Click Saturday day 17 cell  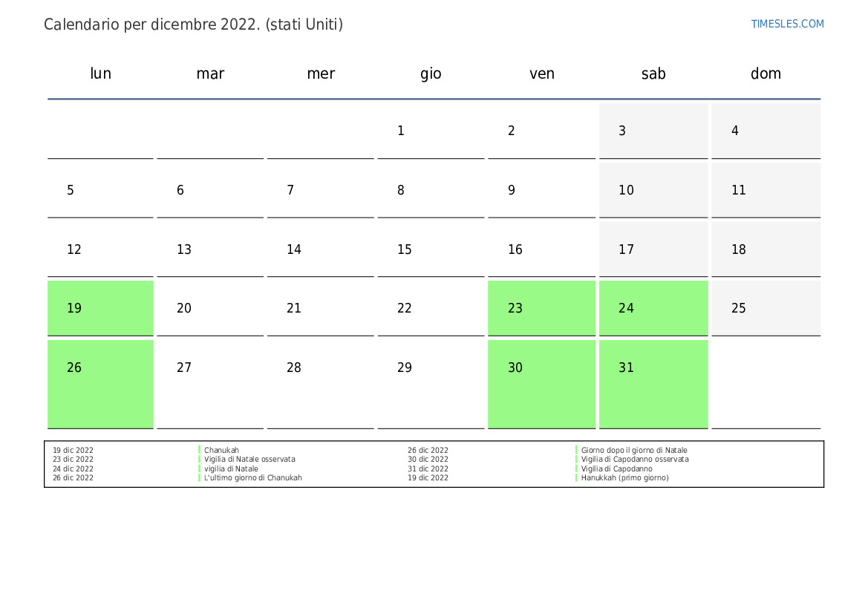click(x=653, y=249)
